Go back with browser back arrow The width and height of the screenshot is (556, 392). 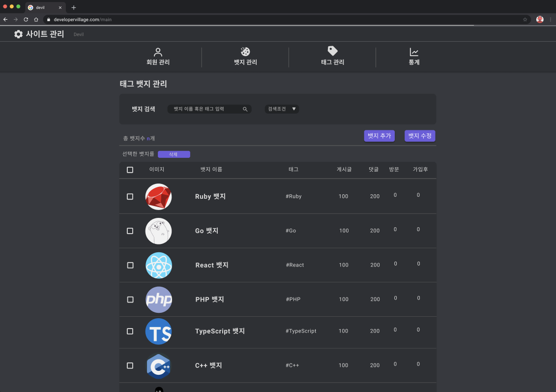(5, 20)
